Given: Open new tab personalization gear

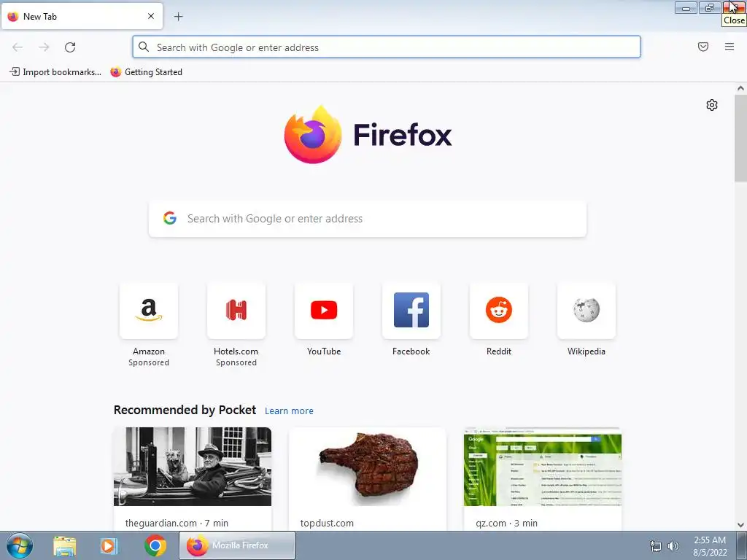Looking at the screenshot, I should point(712,105).
